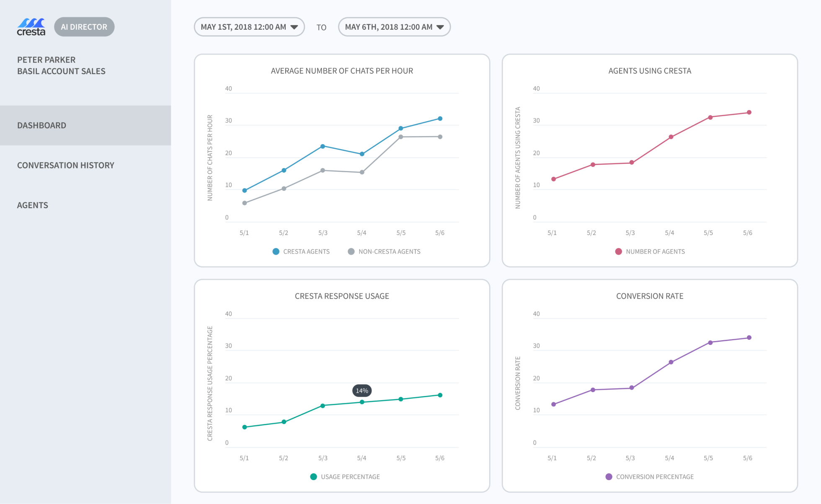Viewport: 821px width, 504px height.
Task: Click the 5/4 point on Agents Using Cresta
Action: (x=671, y=137)
